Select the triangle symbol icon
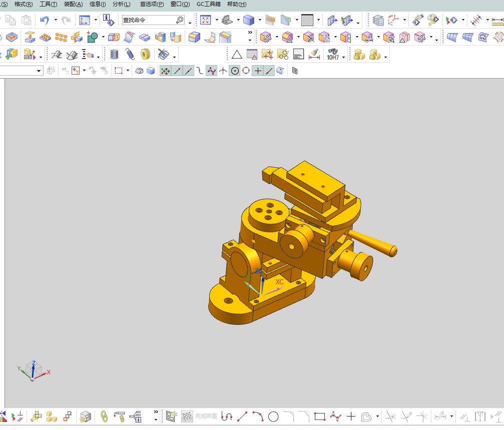504x430 pixels. [x=237, y=54]
